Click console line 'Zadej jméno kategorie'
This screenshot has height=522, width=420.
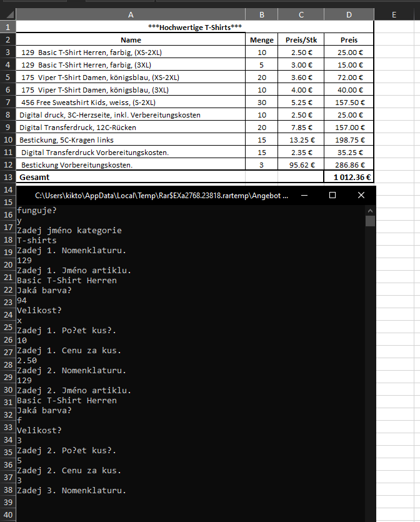pyautogui.click(x=69, y=231)
